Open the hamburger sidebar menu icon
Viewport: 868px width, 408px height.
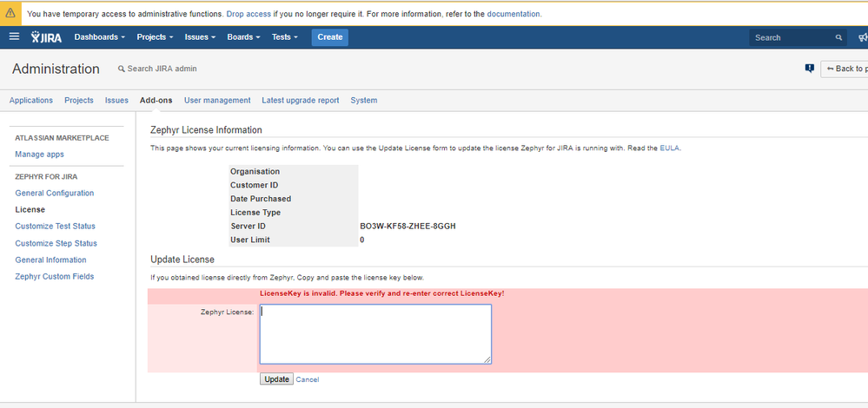pyautogui.click(x=15, y=36)
